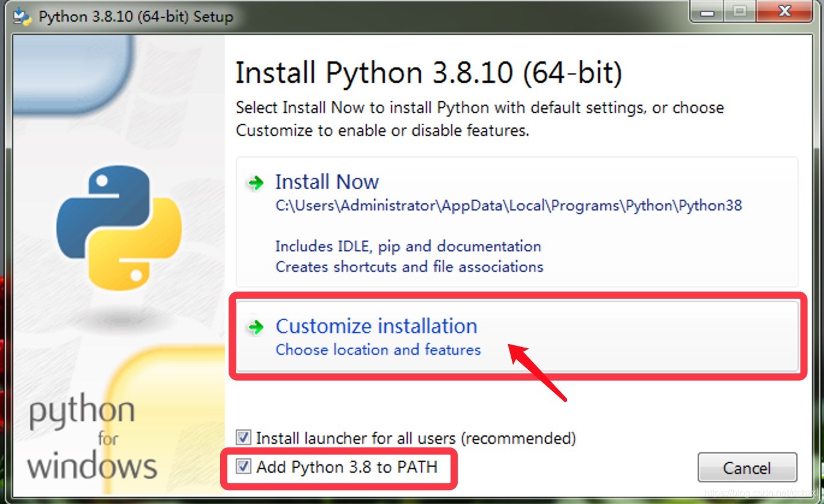Click the Python installer icon in title bar
This screenshot has height=504, width=824.
(23, 16)
